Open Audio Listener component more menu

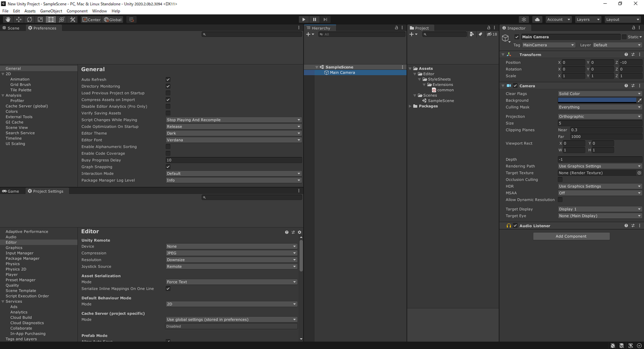coord(639,226)
